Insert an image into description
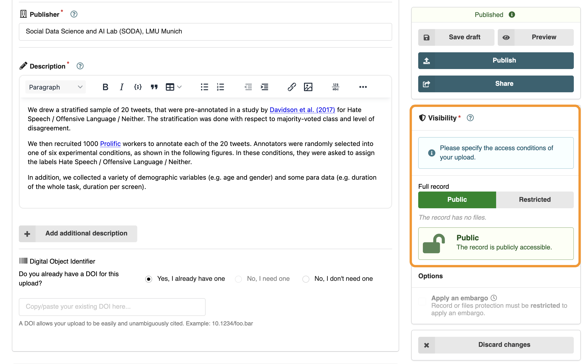 click(x=308, y=87)
